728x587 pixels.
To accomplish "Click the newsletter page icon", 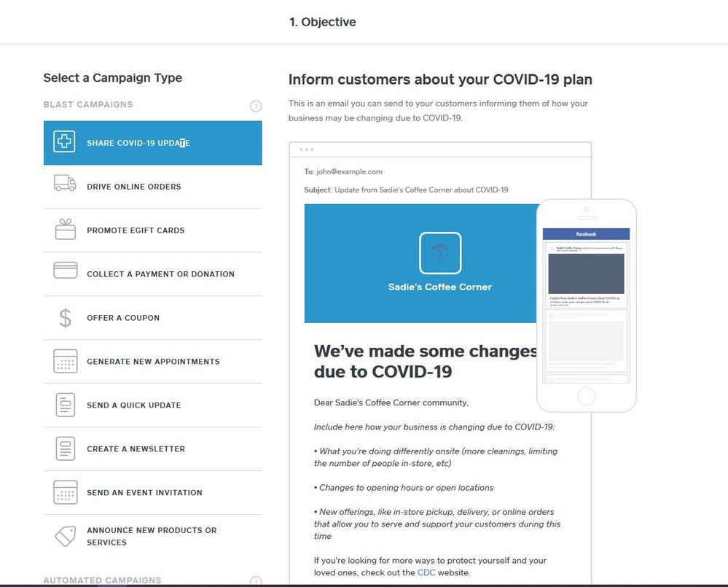I will 65,448.
